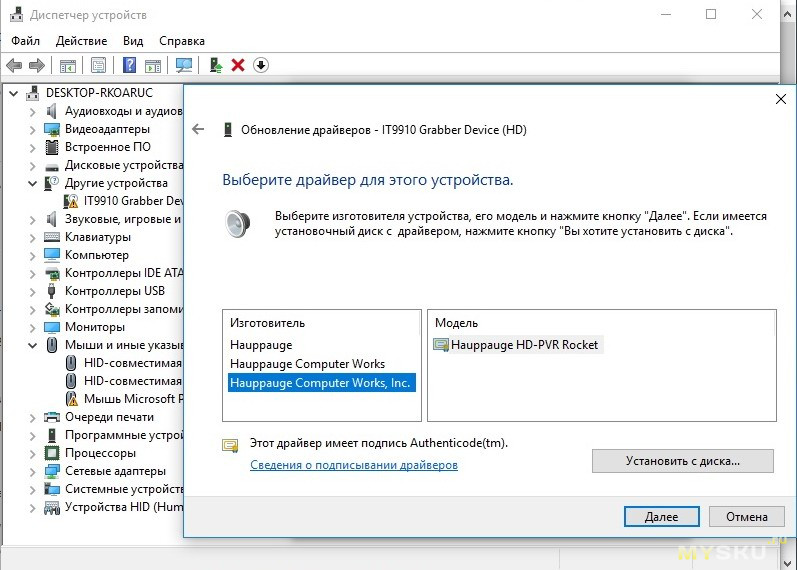
Task: Click the Процессоры CPU icon
Action: 52,453
